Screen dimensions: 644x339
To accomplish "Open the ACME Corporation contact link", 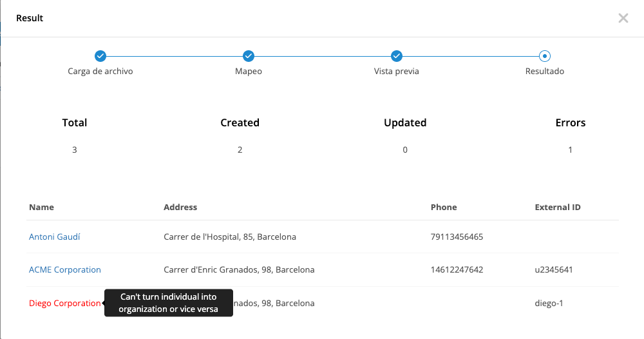I will (65, 269).
